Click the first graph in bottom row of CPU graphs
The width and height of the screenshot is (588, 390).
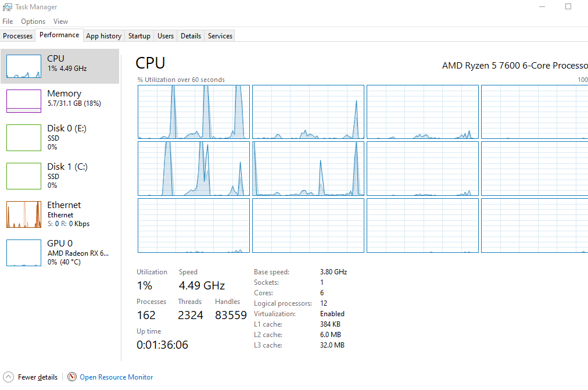coord(193,226)
